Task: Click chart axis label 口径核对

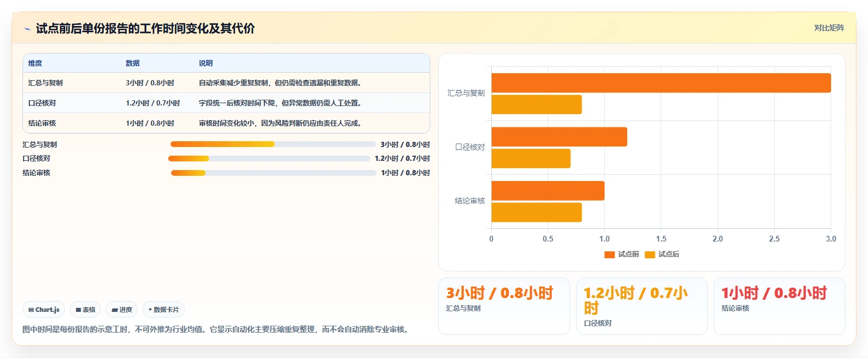Action: coord(470,147)
